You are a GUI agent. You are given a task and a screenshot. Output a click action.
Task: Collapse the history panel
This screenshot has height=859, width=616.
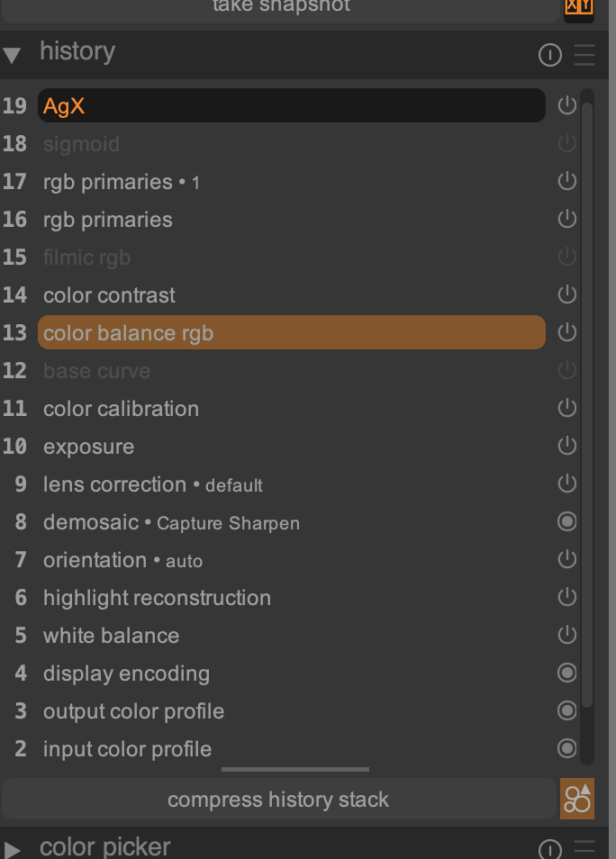[x=12, y=56]
